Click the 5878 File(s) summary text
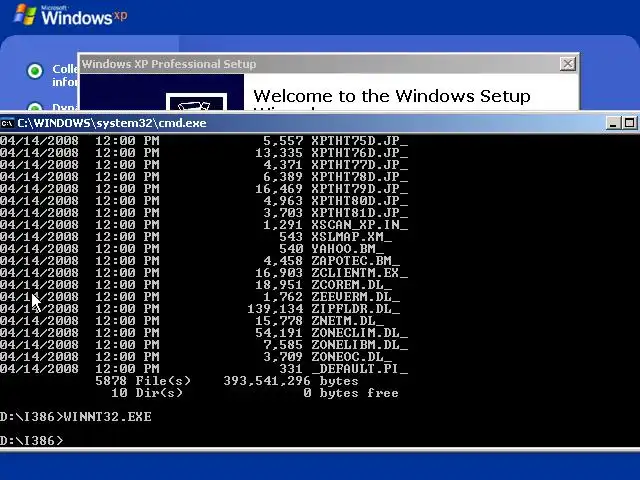The width and height of the screenshot is (640, 480). point(143,381)
